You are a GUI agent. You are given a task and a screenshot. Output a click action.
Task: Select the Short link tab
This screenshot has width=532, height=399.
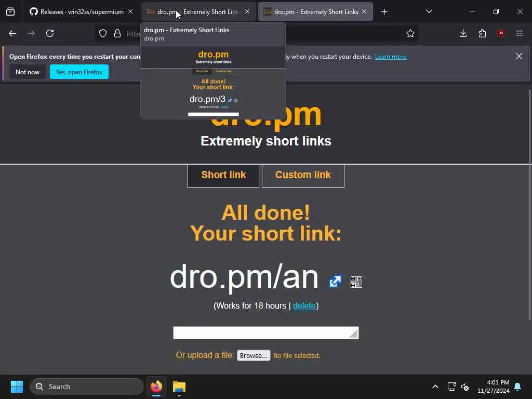click(223, 176)
